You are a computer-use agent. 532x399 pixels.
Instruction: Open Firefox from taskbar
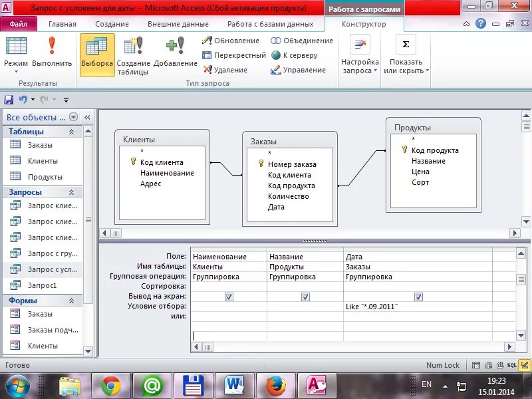pyautogui.click(x=275, y=386)
